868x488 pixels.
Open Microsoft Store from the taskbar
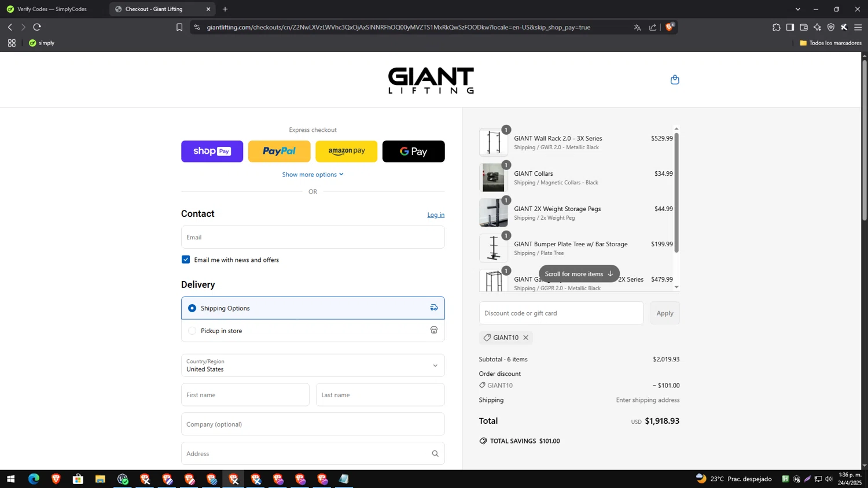coord(78,479)
